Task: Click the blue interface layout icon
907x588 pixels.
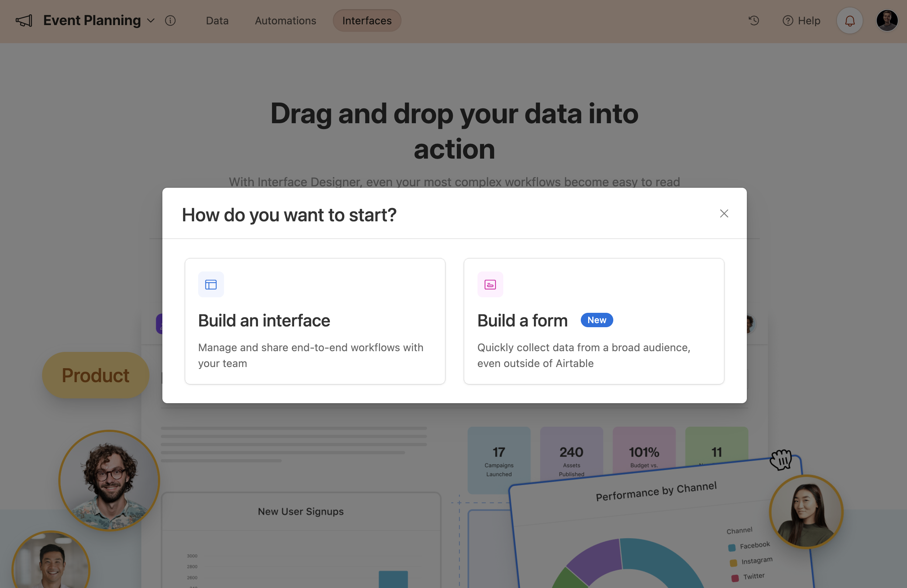Action: (211, 284)
